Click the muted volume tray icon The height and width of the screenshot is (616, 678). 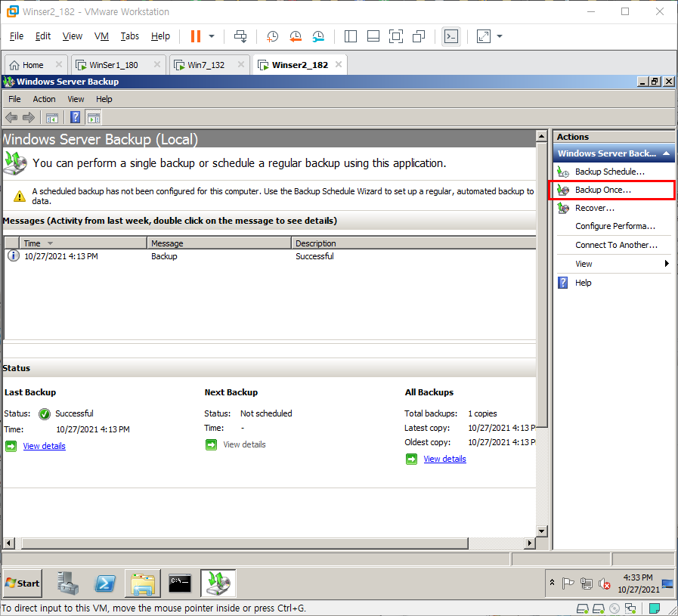tap(604, 584)
